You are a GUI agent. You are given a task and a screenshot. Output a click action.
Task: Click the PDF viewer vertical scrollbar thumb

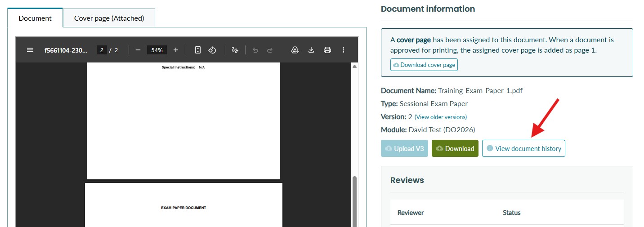point(354,201)
